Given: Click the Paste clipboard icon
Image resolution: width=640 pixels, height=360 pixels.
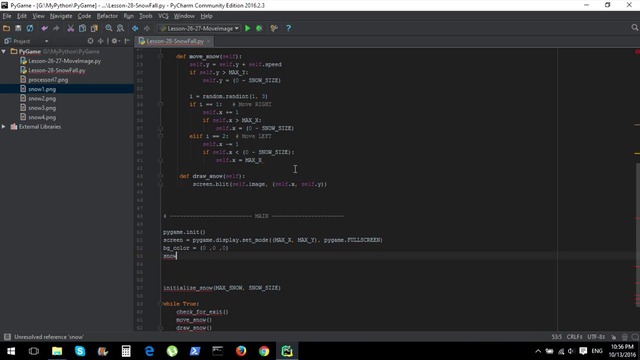Looking at the screenshot, I should (94, 28).
